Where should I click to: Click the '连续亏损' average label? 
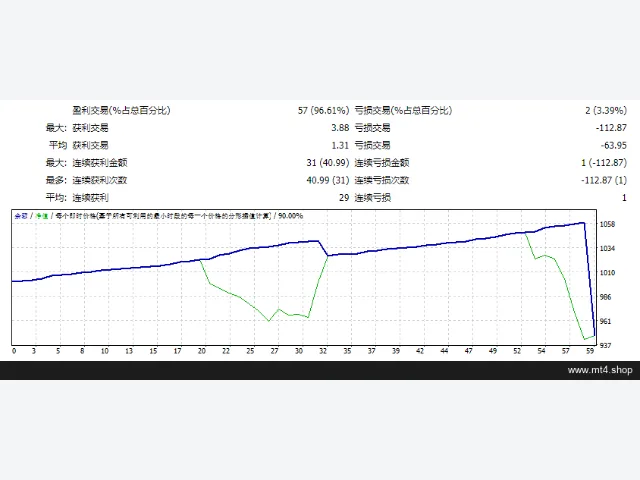(x=373, y=198)
